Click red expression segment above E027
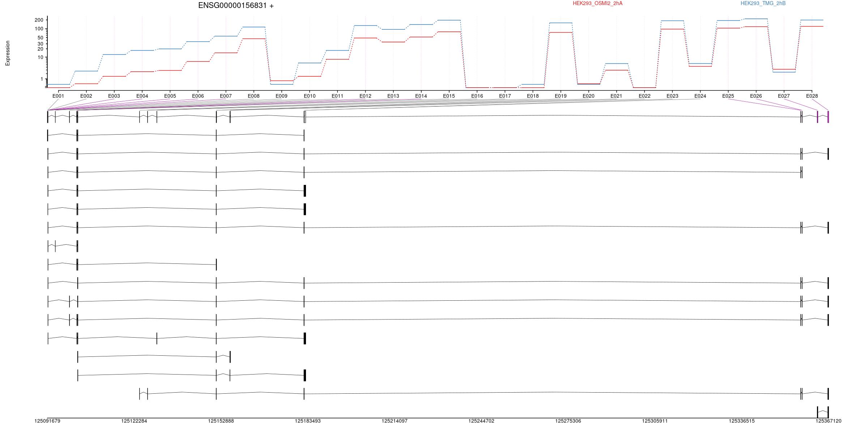This screenshot has height=427, width=868. [784, 69]
